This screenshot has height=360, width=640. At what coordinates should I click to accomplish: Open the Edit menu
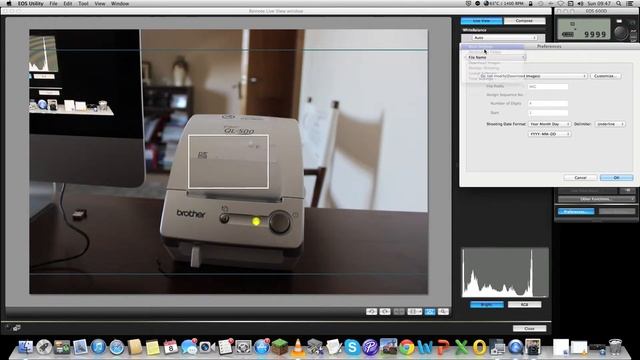68,3
